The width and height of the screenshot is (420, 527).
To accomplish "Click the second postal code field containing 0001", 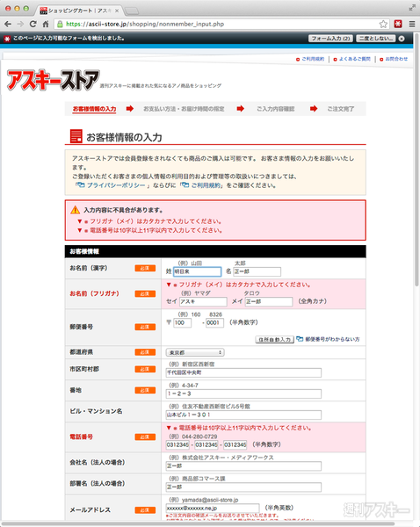I will [215, 322].
